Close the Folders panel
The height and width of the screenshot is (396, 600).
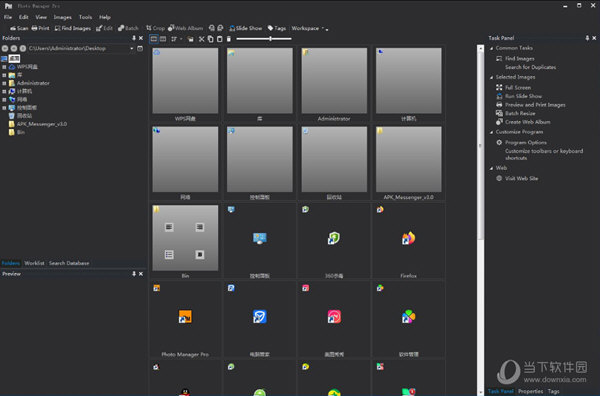(141, 38)
